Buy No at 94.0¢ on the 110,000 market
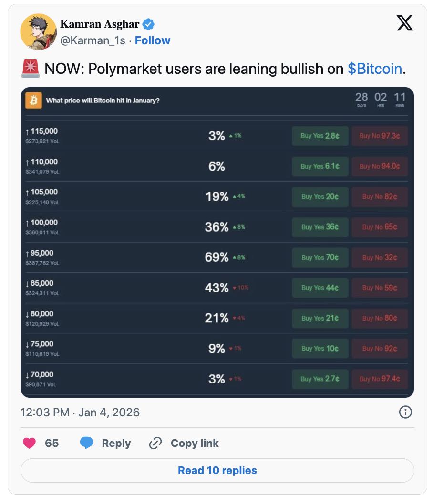 (x=380, y=166)
